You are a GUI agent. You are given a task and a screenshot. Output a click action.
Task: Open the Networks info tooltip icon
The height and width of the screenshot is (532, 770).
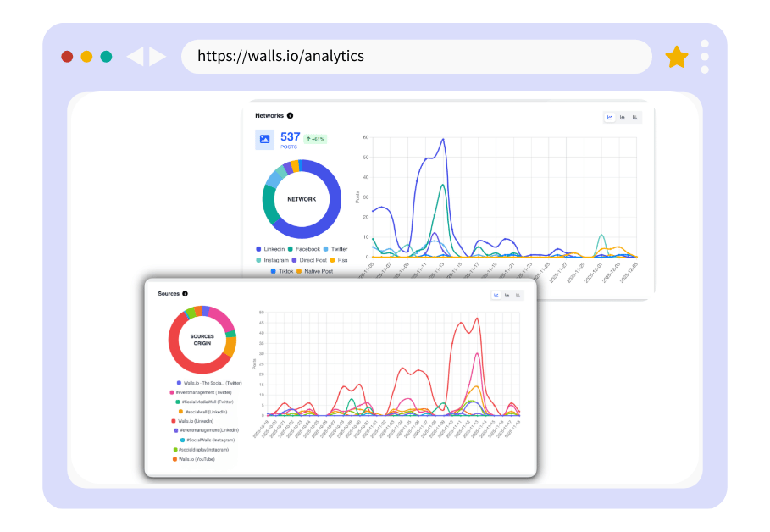coord(289,115)
